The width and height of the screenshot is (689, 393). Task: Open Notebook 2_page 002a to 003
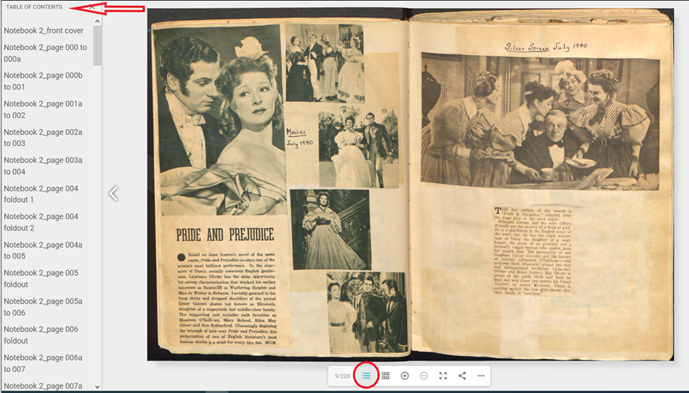[x=43, y=138]
